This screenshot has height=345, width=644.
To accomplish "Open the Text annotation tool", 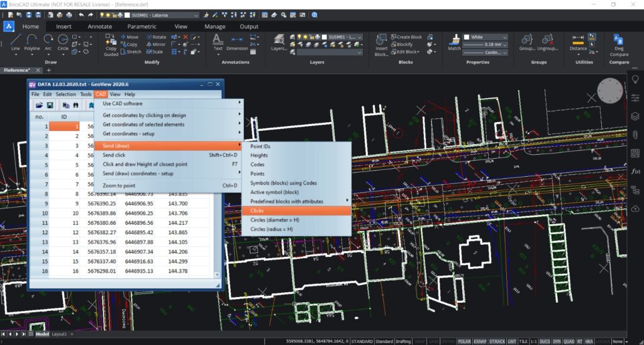I will 218,43.
